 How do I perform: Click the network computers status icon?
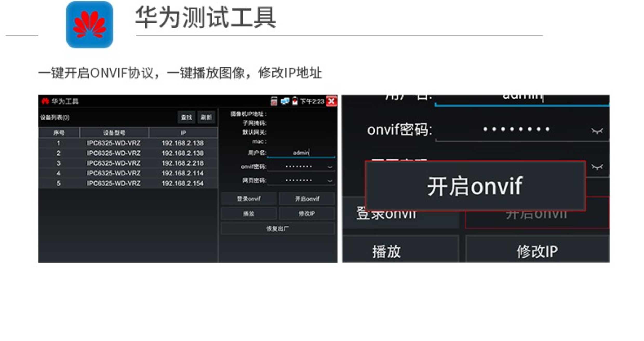tap(285, 101)
